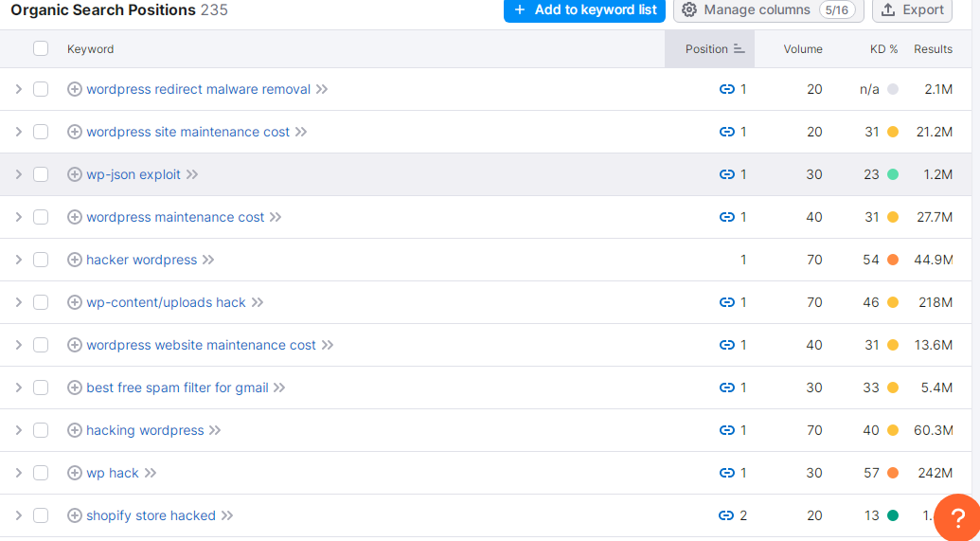
Task: Open the wp-json exploit keyword link
Action: 134,174
